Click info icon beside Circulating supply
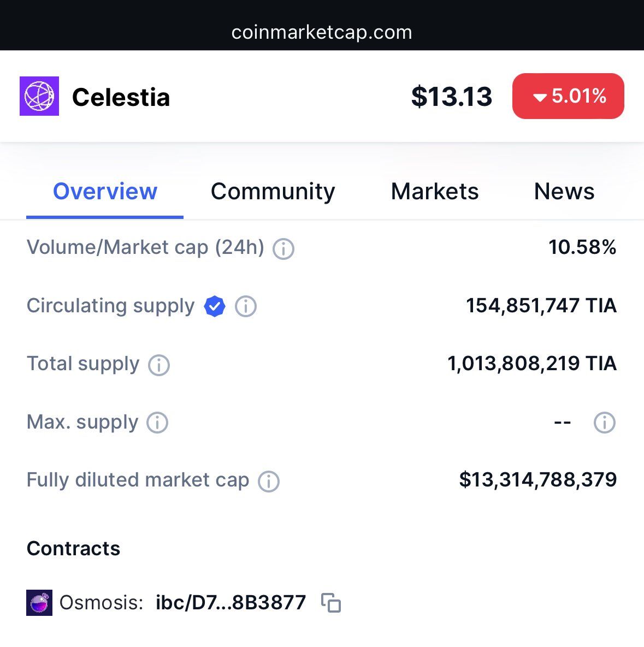This screenshot has width=644, height=647. pyautogui.click(x=246, y=306)
